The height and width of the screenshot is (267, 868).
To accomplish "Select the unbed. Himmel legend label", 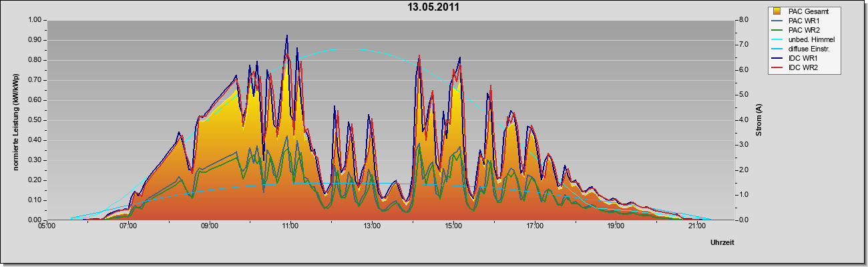I will pyautogui.click(x=811, y=39).
